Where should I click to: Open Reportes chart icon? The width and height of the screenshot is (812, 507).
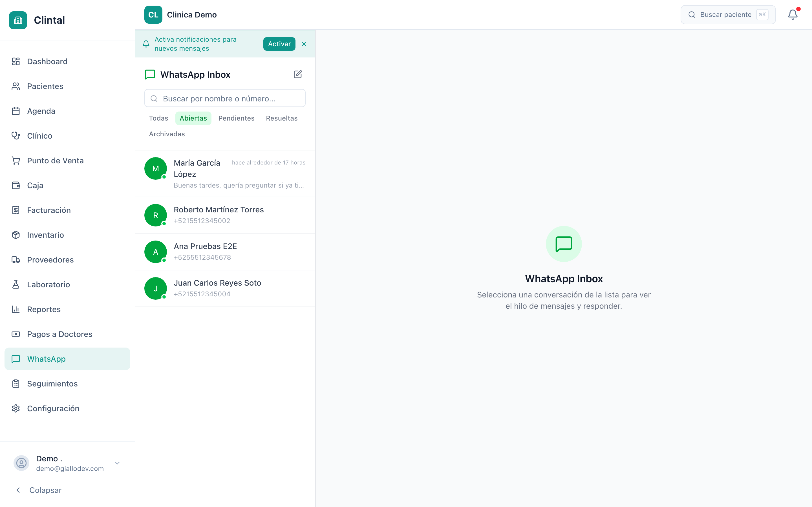tap(16, 310)
